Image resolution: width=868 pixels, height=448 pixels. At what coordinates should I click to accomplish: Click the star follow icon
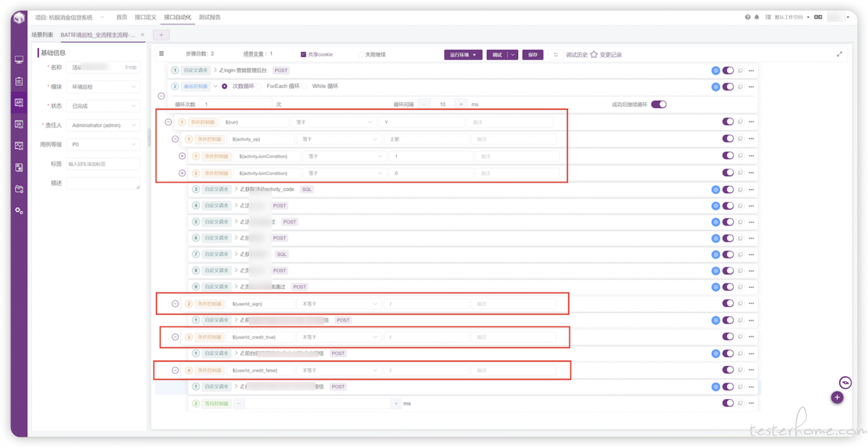tap(594, 55)
